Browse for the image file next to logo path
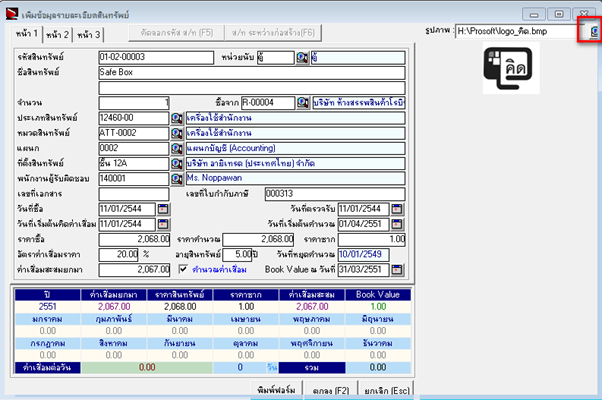 (x=594, y=31)
